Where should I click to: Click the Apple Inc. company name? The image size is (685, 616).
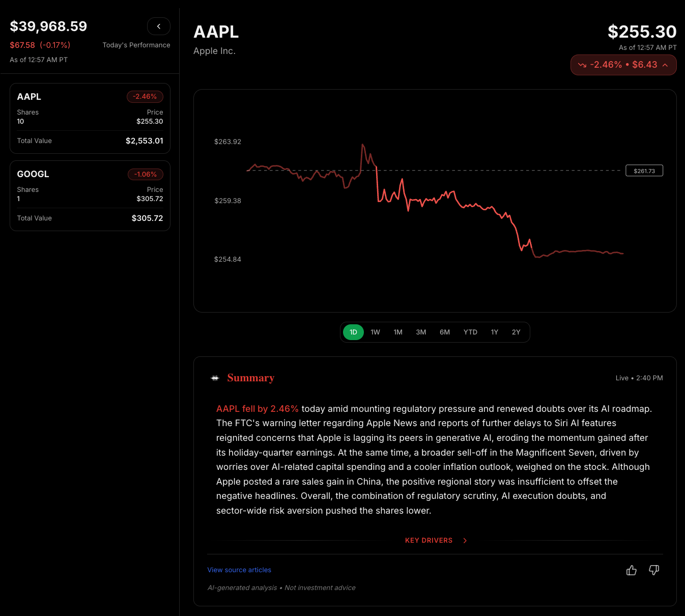click(x=214, y=51)
